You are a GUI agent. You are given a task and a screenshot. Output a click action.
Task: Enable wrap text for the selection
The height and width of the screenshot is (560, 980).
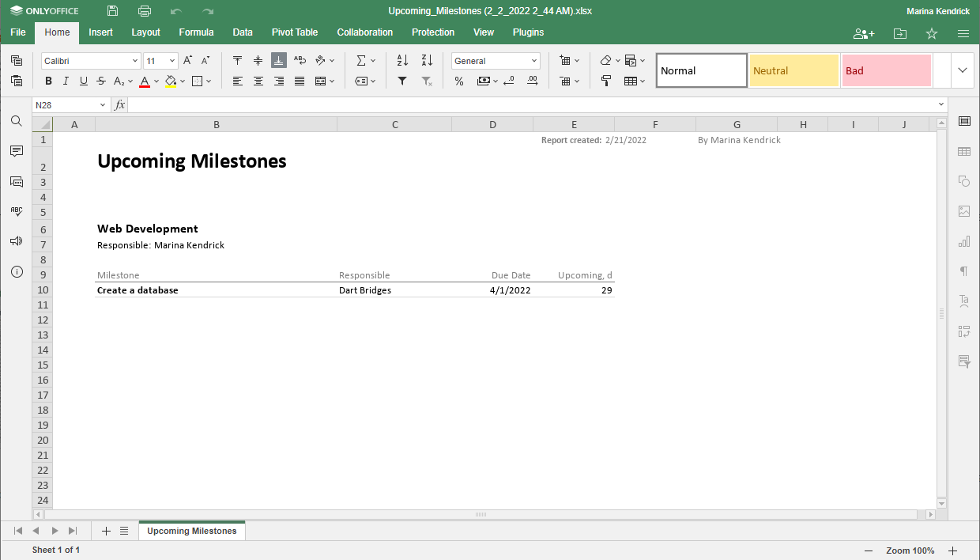[x=300, y=59]
